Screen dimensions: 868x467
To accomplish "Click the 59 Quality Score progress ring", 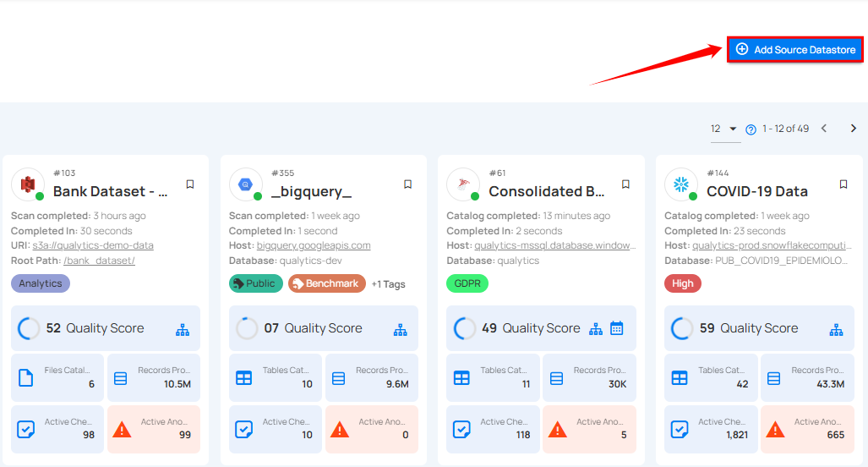I will point(681,328).
